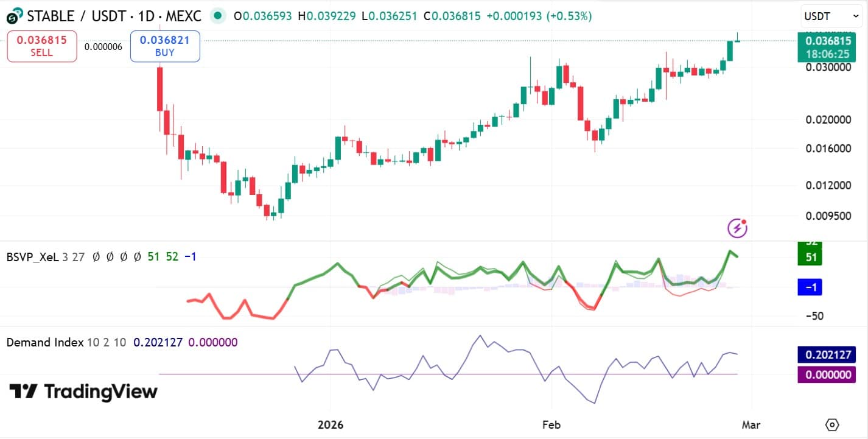
Task: Click the Demand Index value 0.202127
Action: point(157,342)
